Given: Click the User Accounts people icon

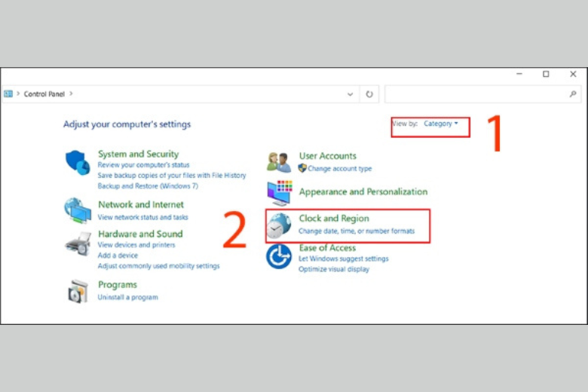Looking at the screenshot, I should coord(279,162).
